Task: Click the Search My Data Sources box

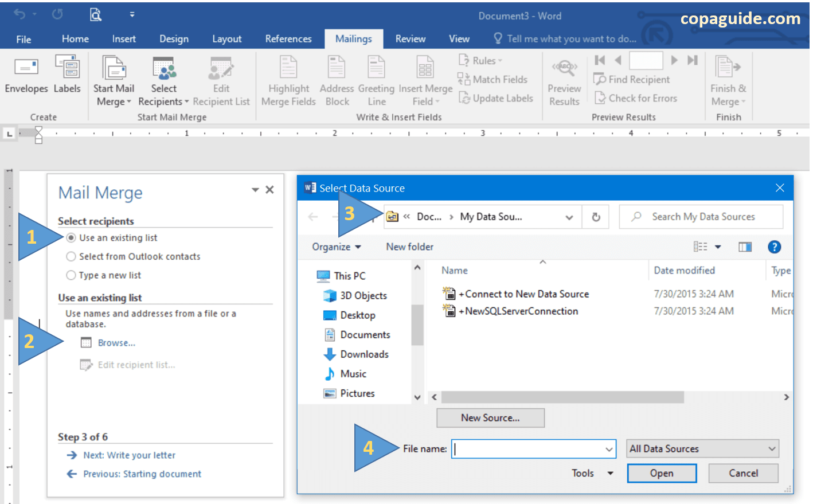Action: 701,217
